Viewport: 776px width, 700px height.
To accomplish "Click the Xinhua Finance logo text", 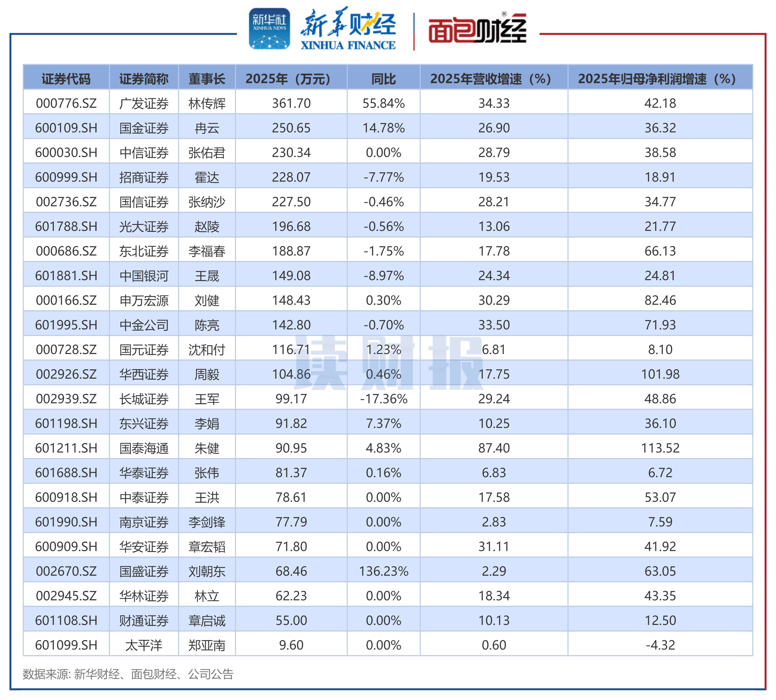I will pos(348,29).
